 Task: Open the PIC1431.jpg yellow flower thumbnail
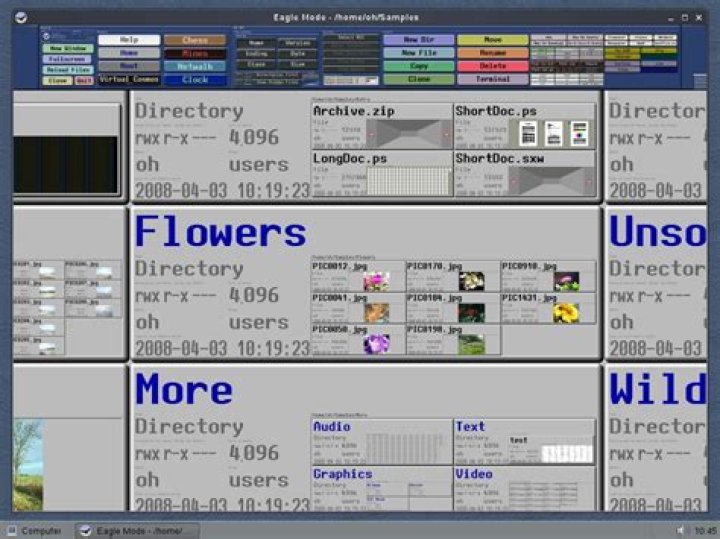pos(566,313)
